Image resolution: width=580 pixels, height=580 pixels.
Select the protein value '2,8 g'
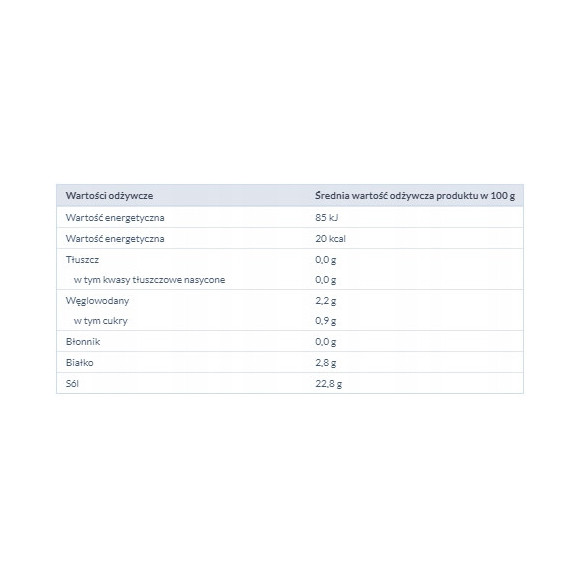click(x=326, y=362)
